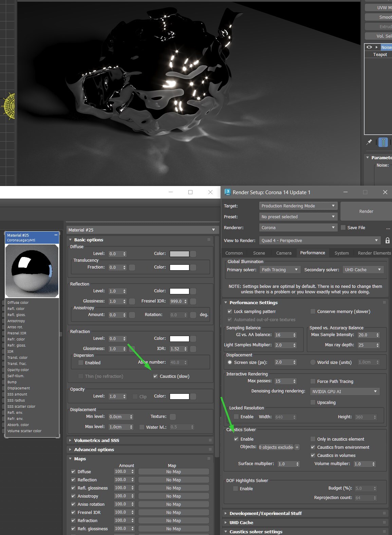Switch to the Render Elements tab
Viewport: 392px width, 535px height.
coord(374,253)
